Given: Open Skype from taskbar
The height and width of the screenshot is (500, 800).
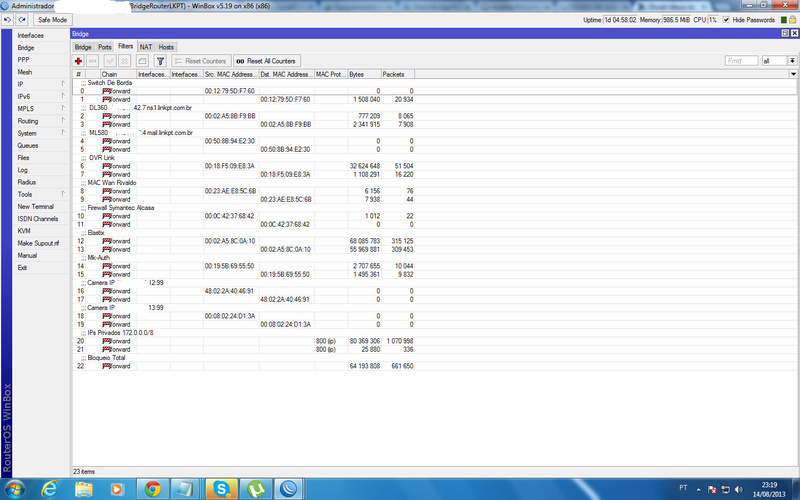Looking at the screenshot, I should 221,489.
